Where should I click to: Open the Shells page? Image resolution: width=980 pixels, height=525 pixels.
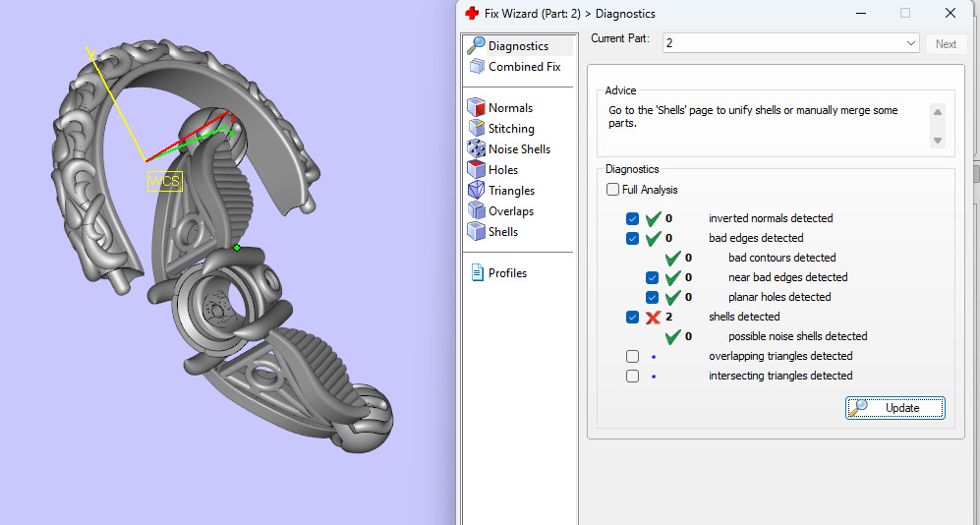[x=503, y=231]
